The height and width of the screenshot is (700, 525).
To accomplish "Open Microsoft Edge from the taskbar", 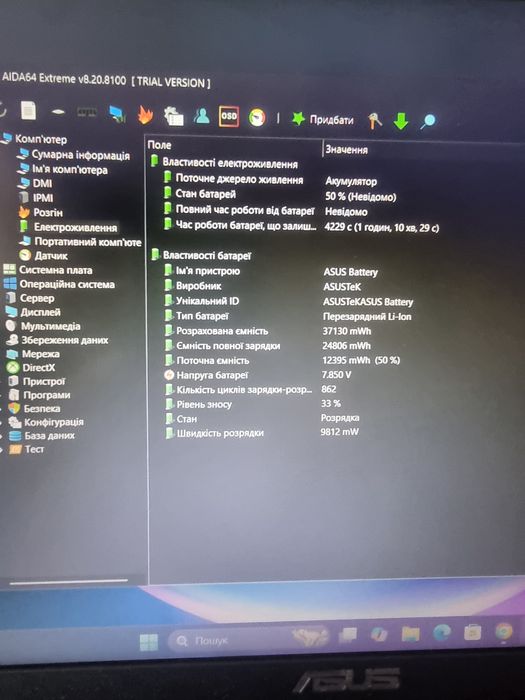I will (442, 633).
